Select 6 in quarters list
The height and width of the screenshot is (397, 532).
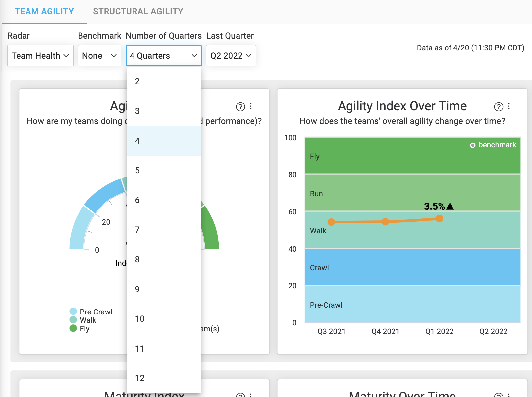click(x=164, y=200)
